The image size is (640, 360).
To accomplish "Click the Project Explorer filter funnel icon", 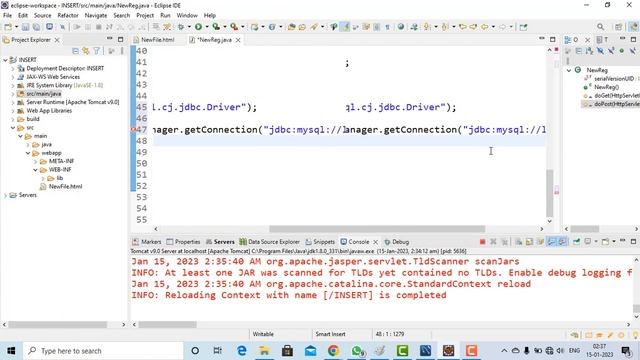I will (96, 51).
